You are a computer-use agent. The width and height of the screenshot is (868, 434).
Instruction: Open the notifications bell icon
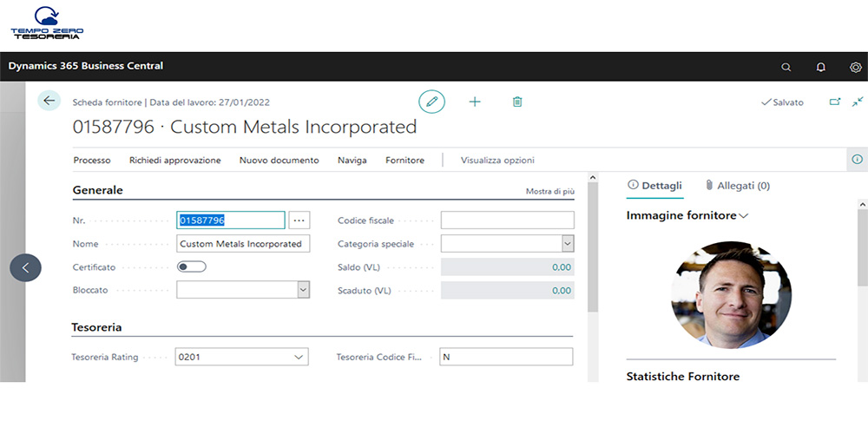821,67
